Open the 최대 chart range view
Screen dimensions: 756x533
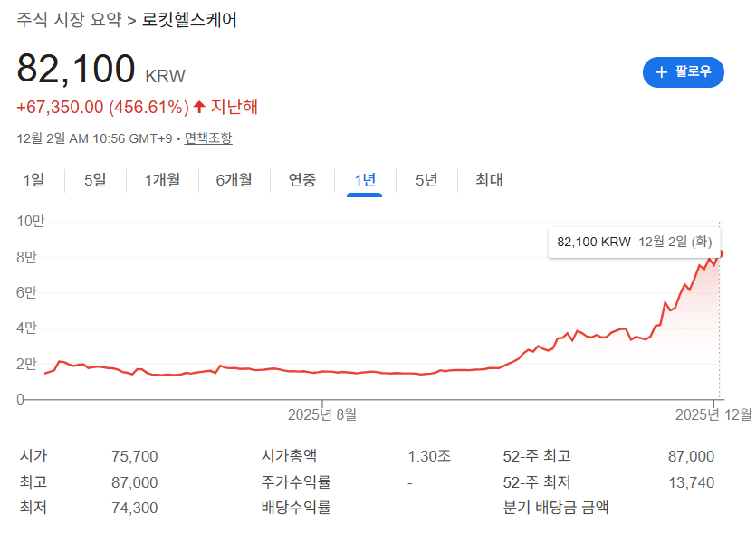pyautogui.click(x=486, y=181)
